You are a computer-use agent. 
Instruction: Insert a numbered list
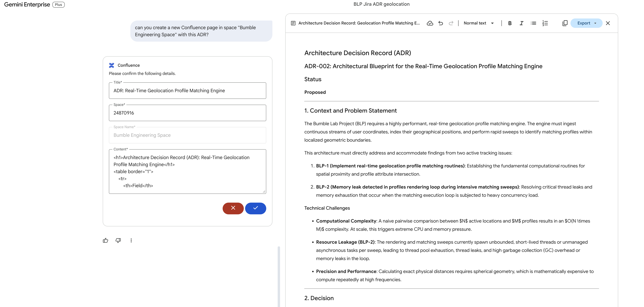click(545, 23)
